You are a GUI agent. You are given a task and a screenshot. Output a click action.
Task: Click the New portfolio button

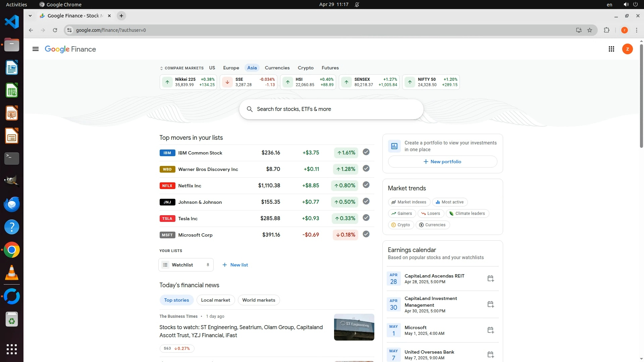click(x=442, y=162)
